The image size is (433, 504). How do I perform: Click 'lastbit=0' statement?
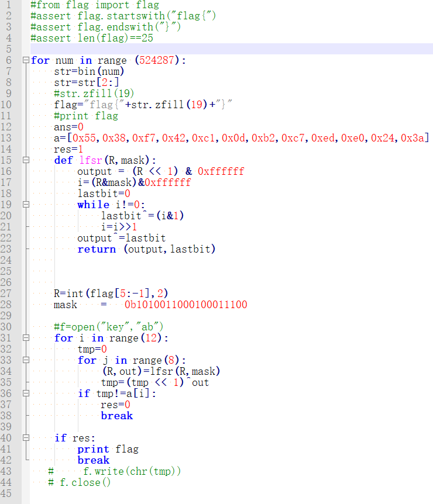[104, 194]
